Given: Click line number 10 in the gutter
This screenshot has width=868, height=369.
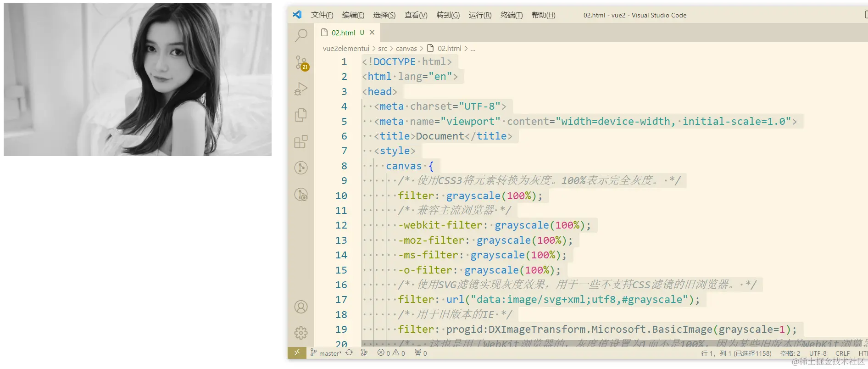Looking at the screenshot, I should pyautogui.click(x=341, y=196).
